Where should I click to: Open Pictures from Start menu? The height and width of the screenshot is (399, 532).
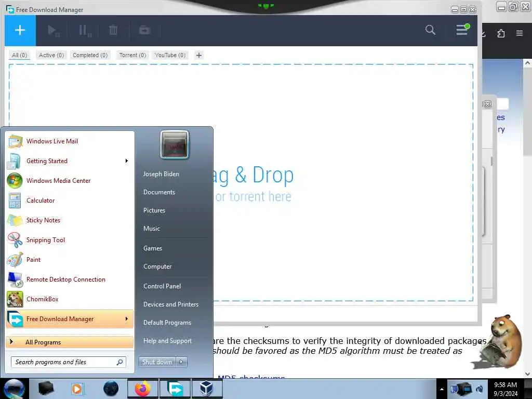click(x=154, y=210)
